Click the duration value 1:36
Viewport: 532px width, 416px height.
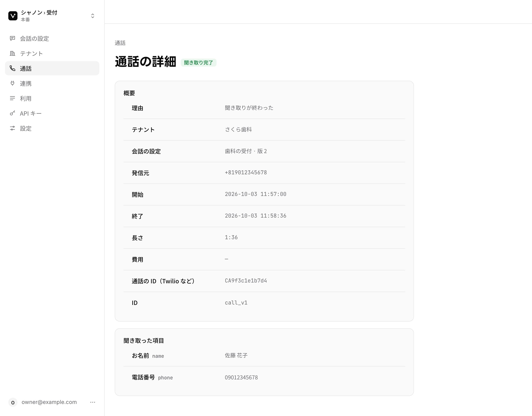pos(231,238)
